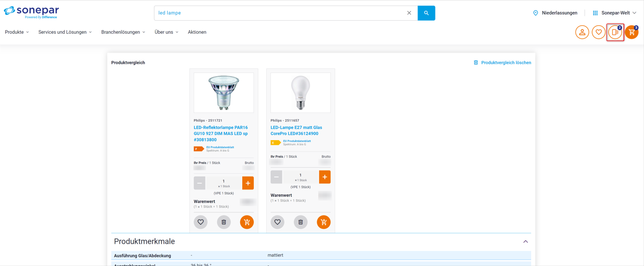644x266 pixels.
Task: Expand Services und Lösungen menu
Action: click(x=65, y=32)
